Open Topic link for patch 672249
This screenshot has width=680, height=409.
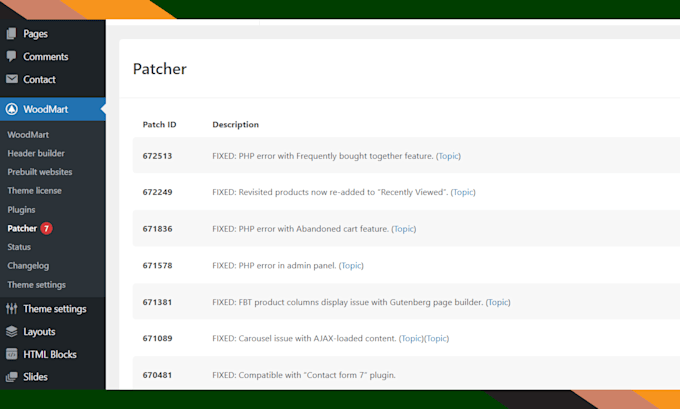click(x=463, y=192)
